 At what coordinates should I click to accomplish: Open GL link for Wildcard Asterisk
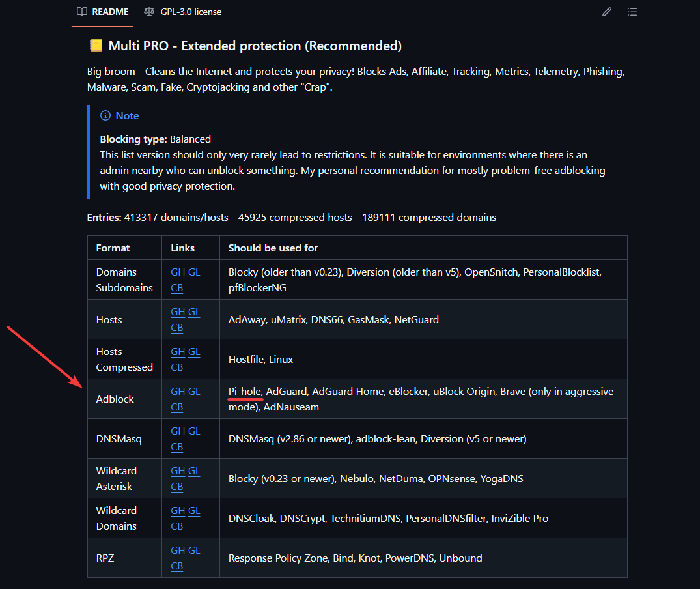[194, 471]
